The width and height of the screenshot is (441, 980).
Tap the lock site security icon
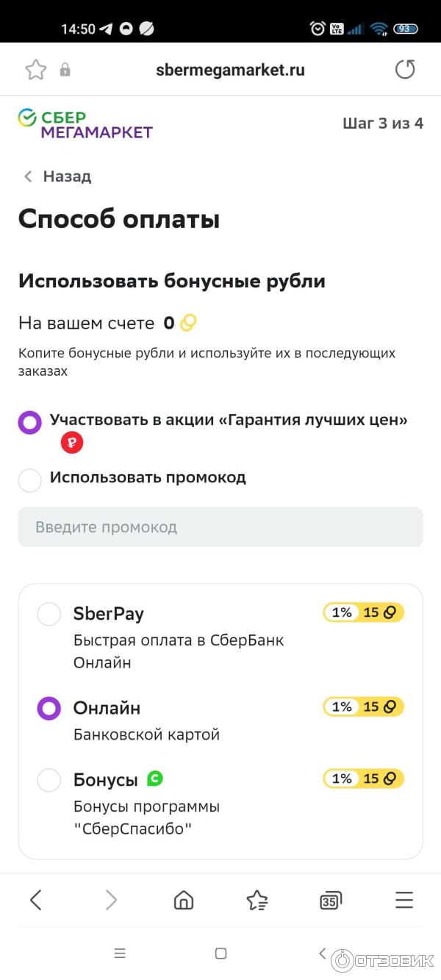tap(65, 70)
